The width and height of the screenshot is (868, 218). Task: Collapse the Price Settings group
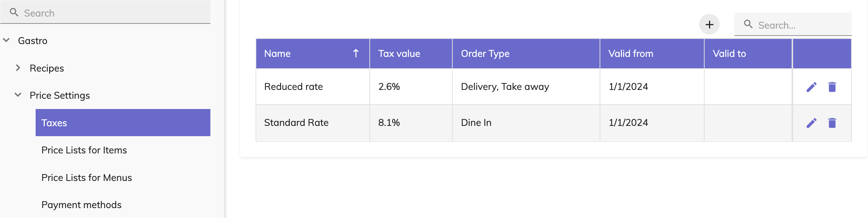click(x=18, y=95)
